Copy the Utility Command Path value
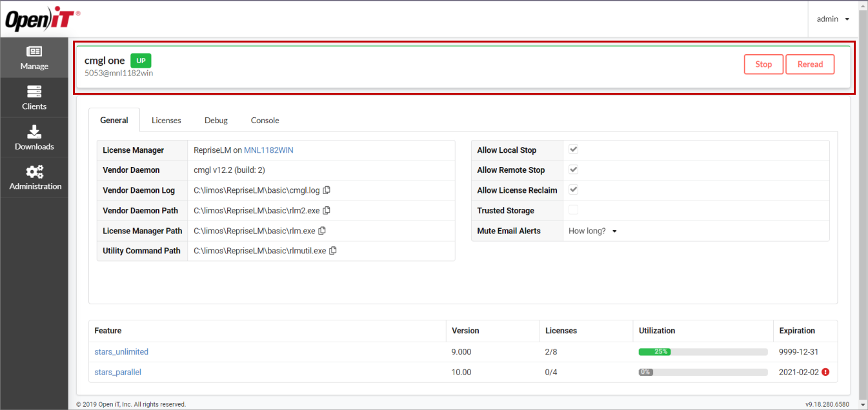Image resolution: width=868 pixels, height=410 pixels. click(x=333, y=250)
